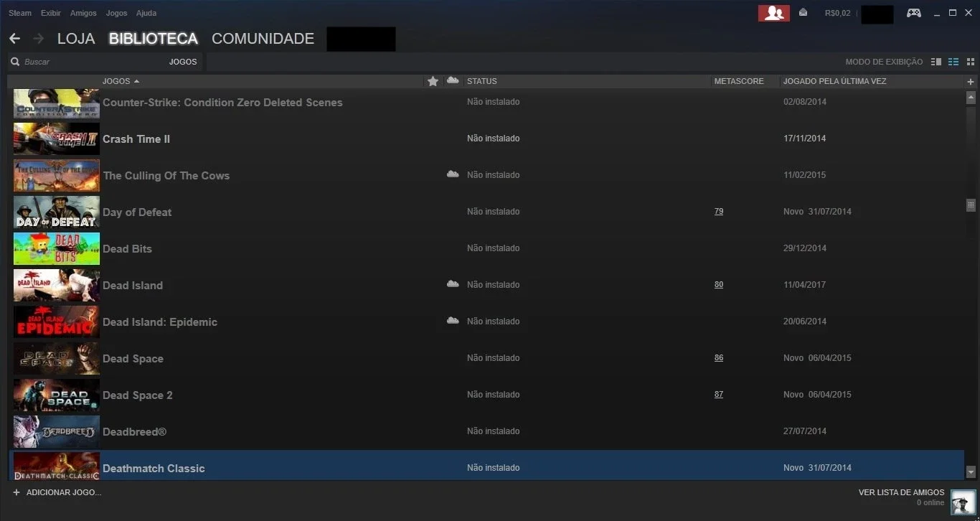This screenshot has width=980, height=521.
Task: Click the date 29/12/2014
Action: tap(805, 248)
